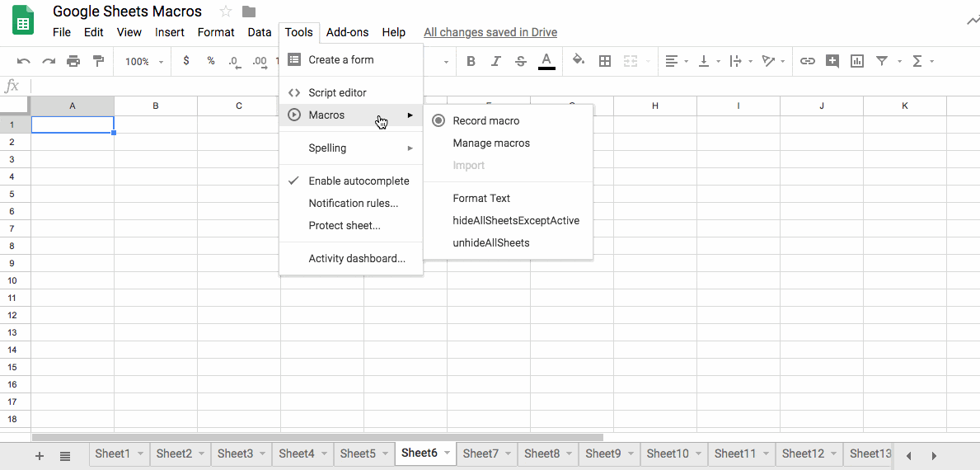Toggle Enable autocomplete
This screenshot has width=980, height=470.
tap(350, 181)
